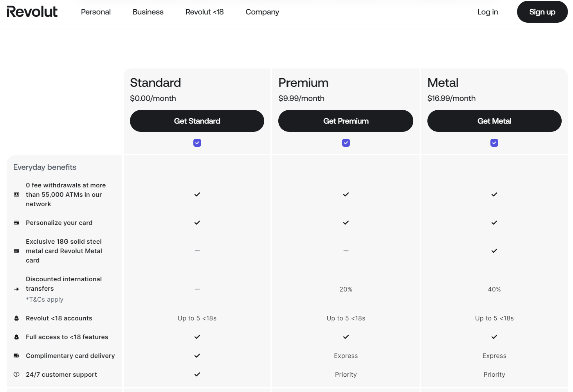Toggle the checkbox under Get Metal

click(494, 143)
